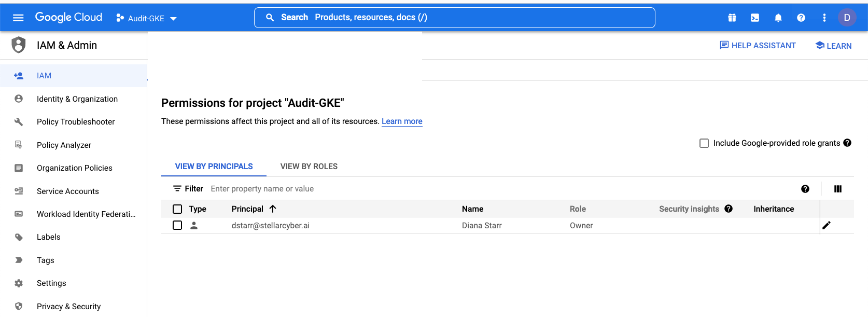Open the D account avatar menu
The image size is (868, 317).
[847, 18]
